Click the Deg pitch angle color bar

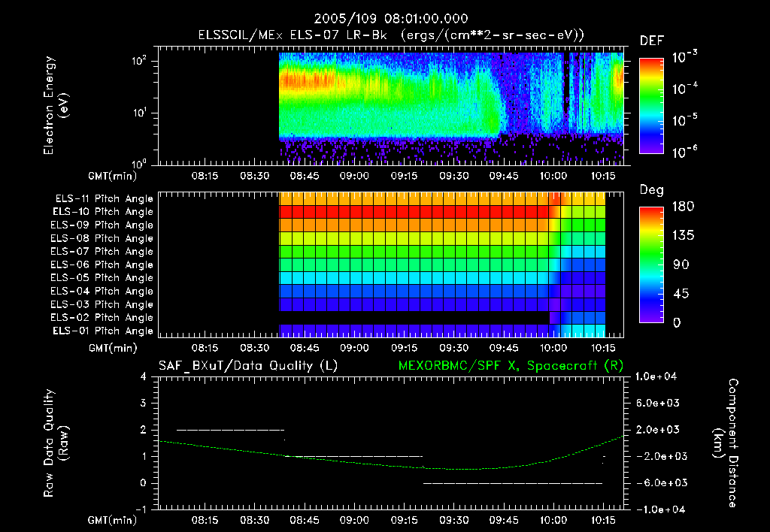[651, 265]
